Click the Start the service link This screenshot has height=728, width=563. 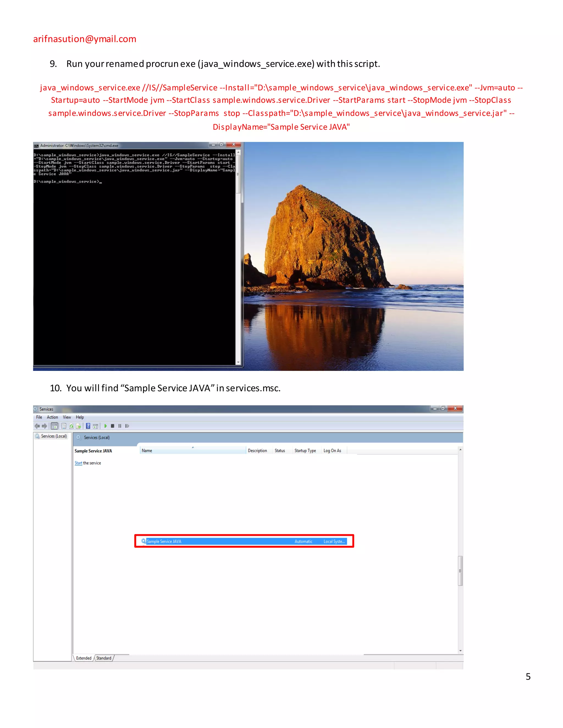point(78,463)
